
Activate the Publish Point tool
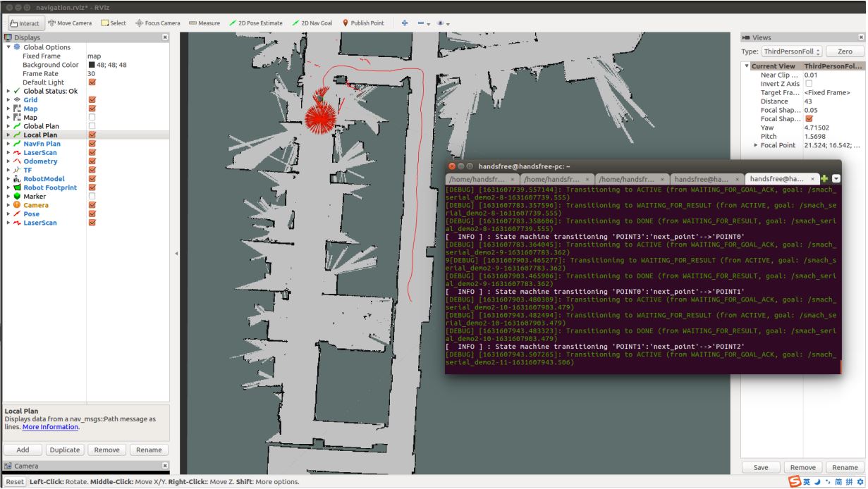(x=363, y=23)
